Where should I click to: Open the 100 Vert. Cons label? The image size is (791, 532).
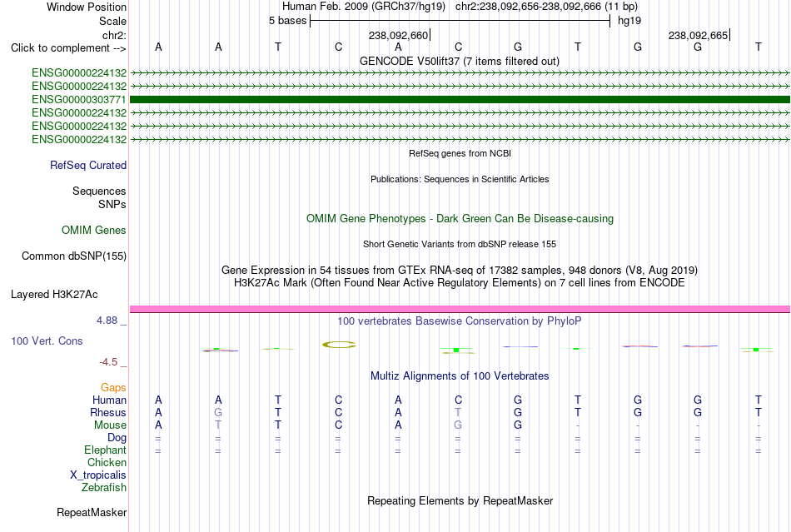coord(47,341)
